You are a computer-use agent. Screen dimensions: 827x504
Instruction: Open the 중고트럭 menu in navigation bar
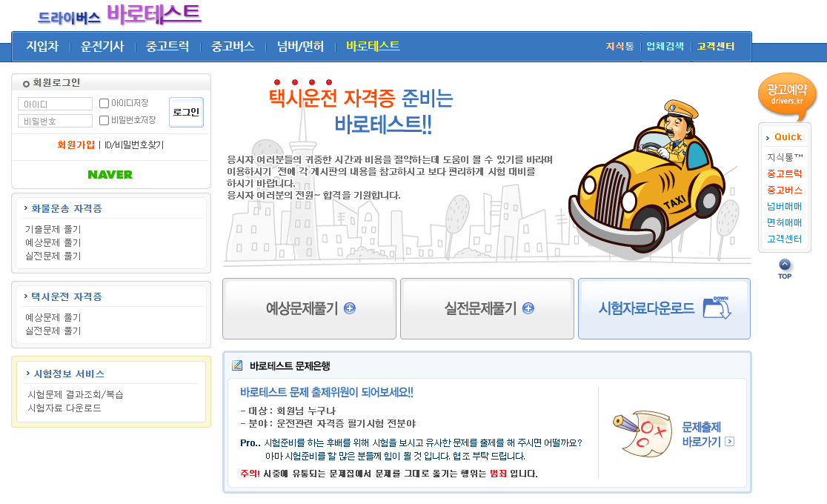[167, 47]
